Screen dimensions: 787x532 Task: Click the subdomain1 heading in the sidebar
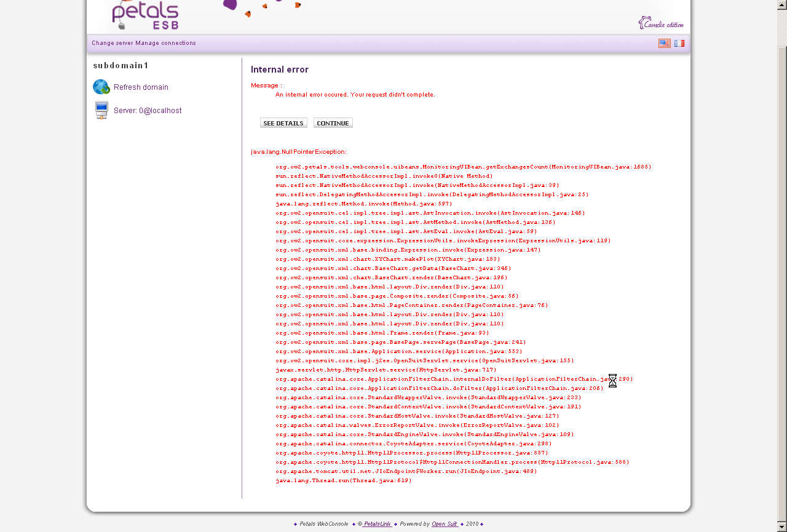pos(121,65)
